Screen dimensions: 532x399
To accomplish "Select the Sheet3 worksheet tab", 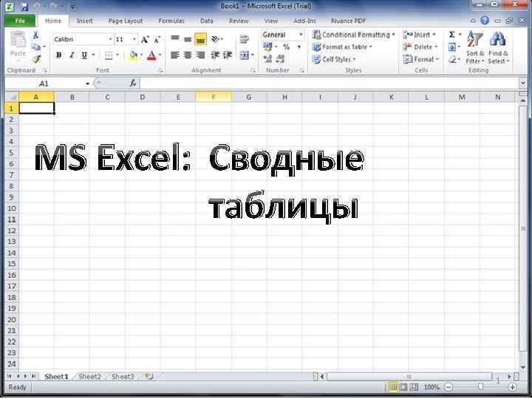I will [x=123, y=377].
